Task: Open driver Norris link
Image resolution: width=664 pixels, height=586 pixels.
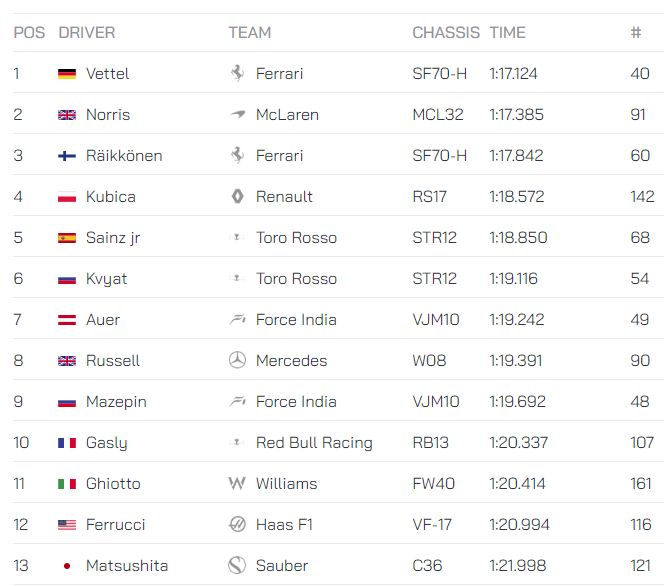Action: tap(108, 115)
